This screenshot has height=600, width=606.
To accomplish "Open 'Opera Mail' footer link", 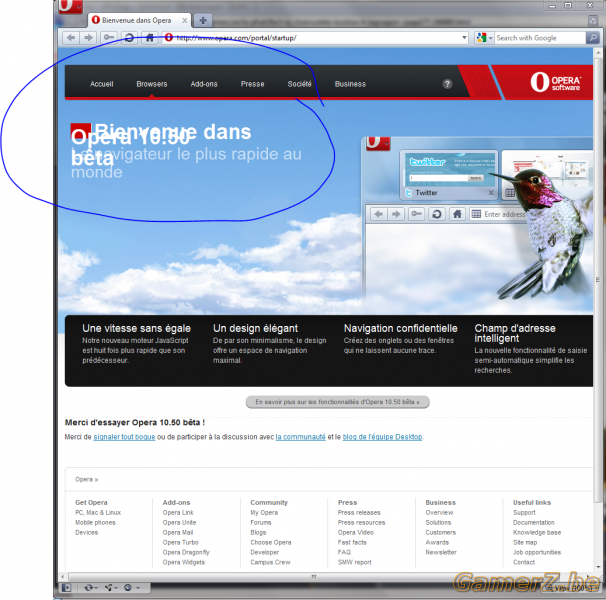I will [178, 533].
